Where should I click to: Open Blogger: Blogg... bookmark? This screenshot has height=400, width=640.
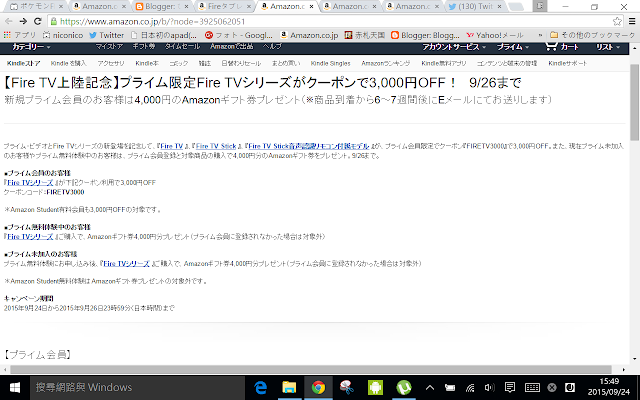click(x=425, y=35)
